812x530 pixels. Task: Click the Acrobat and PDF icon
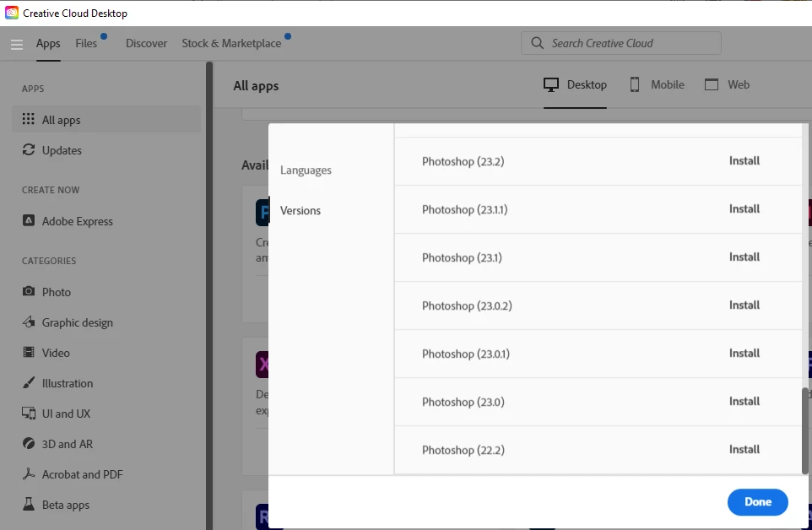pos(29,473)
